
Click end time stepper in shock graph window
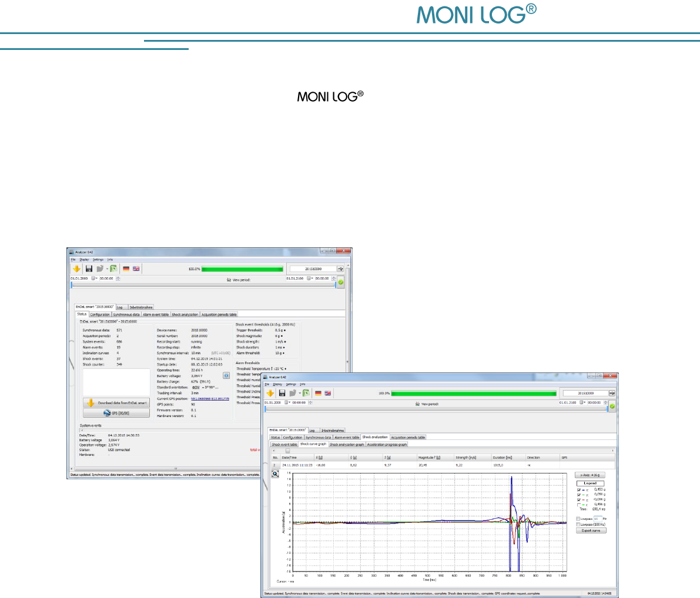point(606,402)
